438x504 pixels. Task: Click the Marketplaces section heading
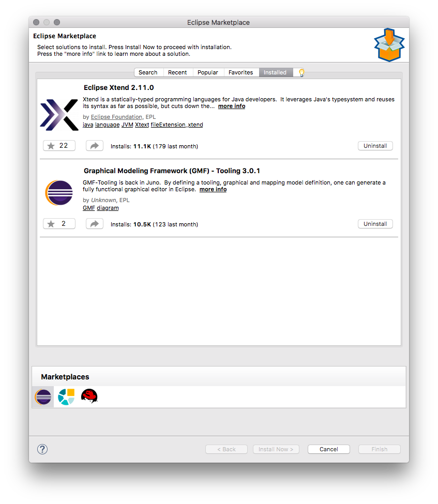click(x=65, y=377)
